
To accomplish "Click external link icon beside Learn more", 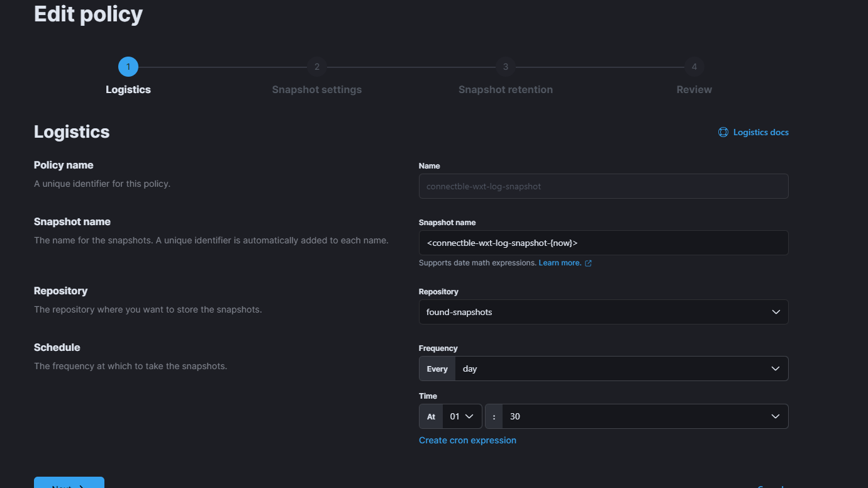I will pyautogui.click(x=588, y=263).
